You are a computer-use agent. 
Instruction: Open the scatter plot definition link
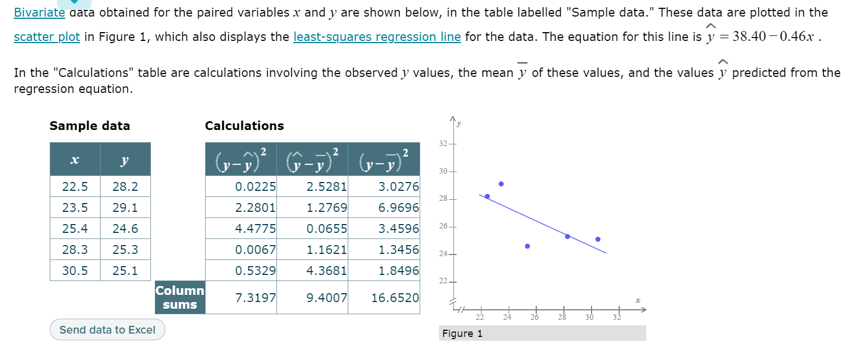tap(46, 37)
